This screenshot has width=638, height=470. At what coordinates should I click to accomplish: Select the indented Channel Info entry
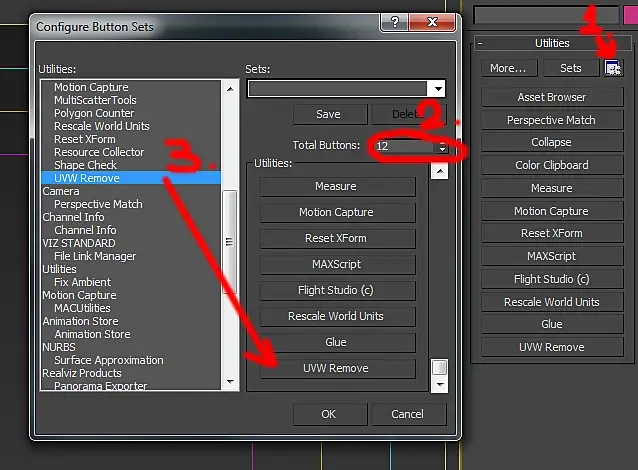click(x=85, y=230)
